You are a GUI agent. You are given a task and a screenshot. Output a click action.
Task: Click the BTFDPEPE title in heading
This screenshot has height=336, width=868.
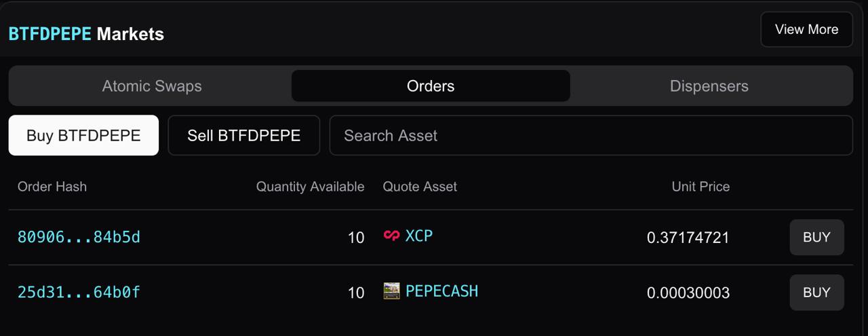50,34
